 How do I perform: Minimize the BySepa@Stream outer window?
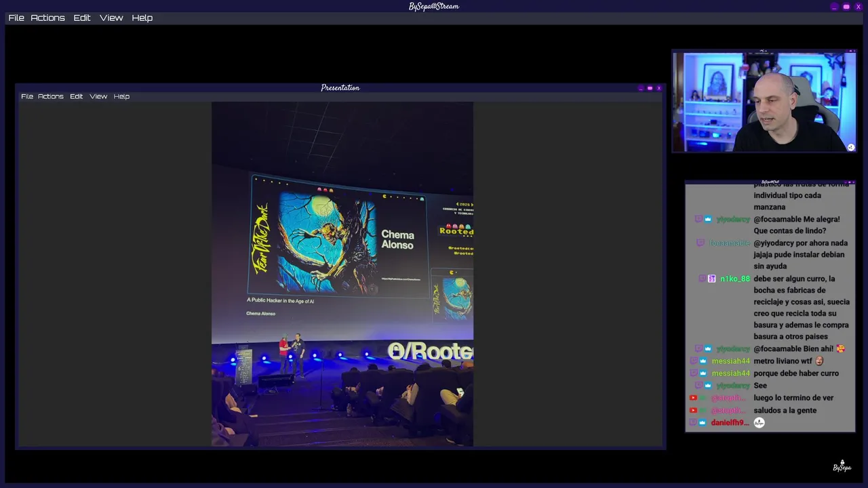point(834,7)
